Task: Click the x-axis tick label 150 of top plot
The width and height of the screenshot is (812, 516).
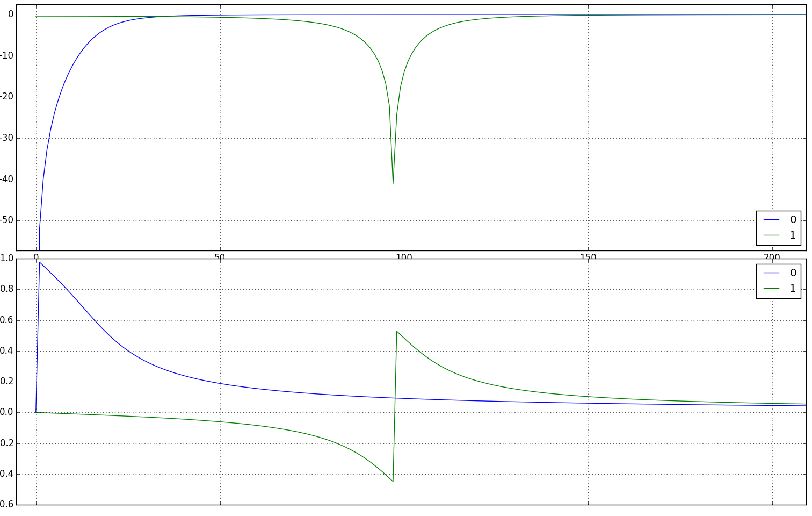Action: pyautogui.click(x=588, y=256)
